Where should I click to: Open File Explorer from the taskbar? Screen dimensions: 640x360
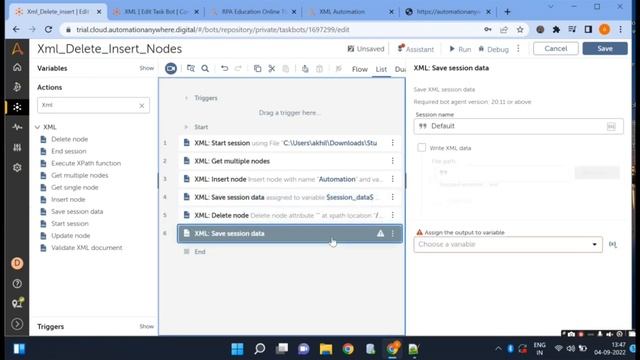[326, 349]
